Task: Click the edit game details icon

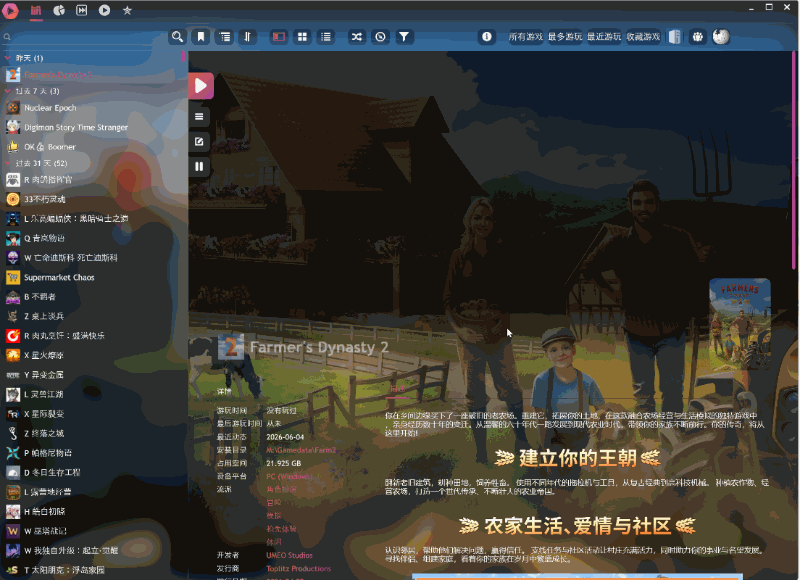Action: [199, 141]
